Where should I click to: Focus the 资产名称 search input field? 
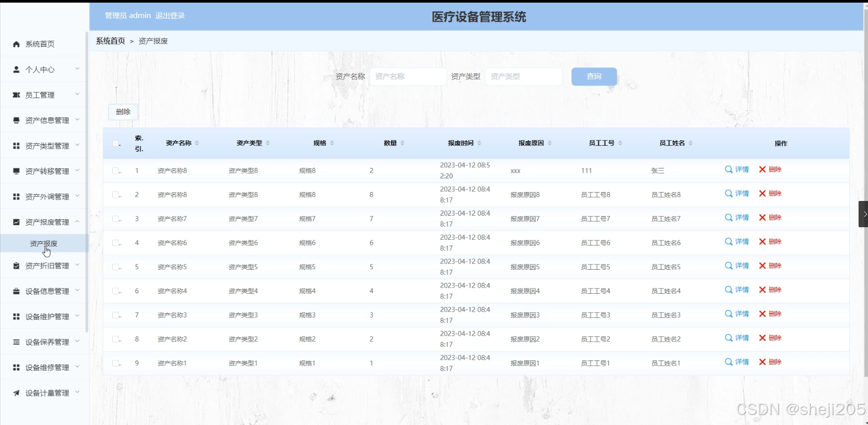click(x=408, y=77)
